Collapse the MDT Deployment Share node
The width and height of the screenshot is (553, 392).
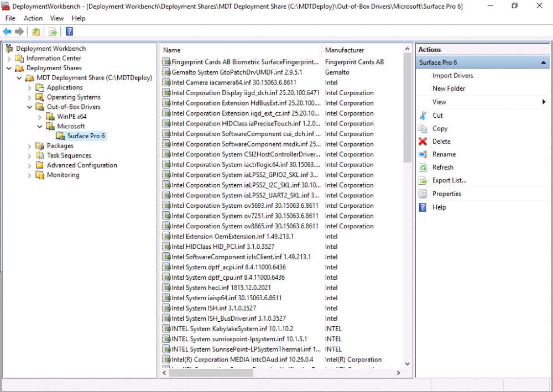click(19, 78)
